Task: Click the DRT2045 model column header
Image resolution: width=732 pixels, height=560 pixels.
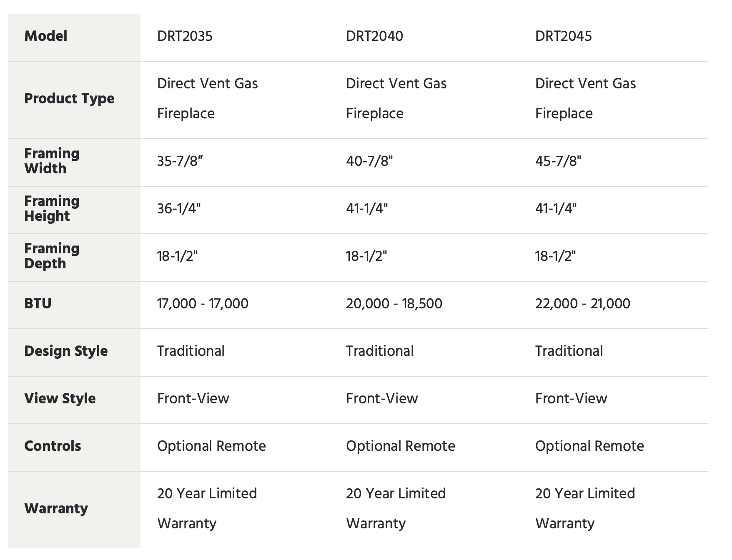Action: (563, 36)
